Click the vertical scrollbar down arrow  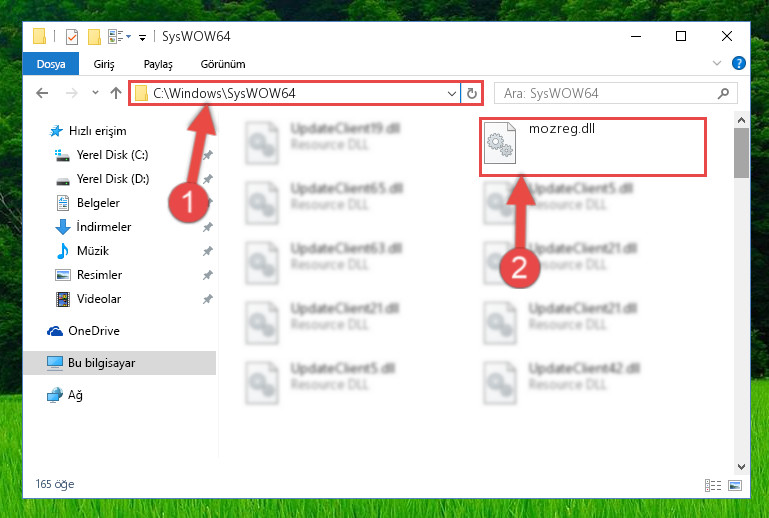point(741,467)
